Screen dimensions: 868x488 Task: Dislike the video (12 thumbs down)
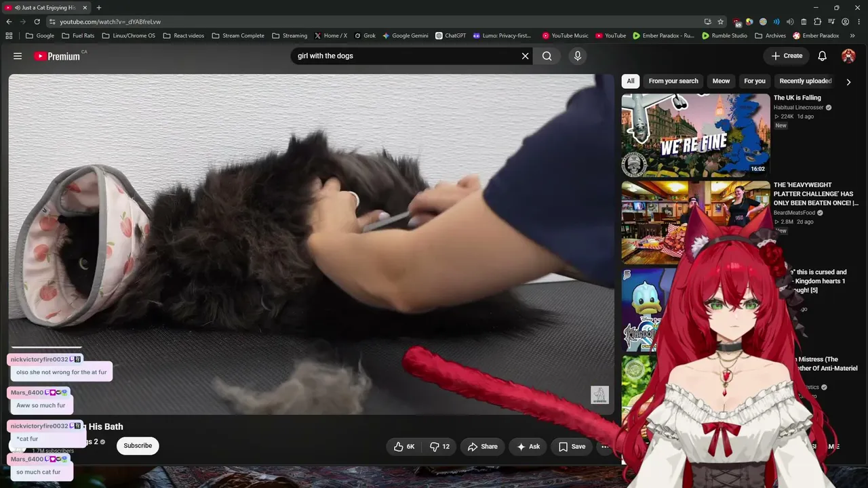pos(440,447)
